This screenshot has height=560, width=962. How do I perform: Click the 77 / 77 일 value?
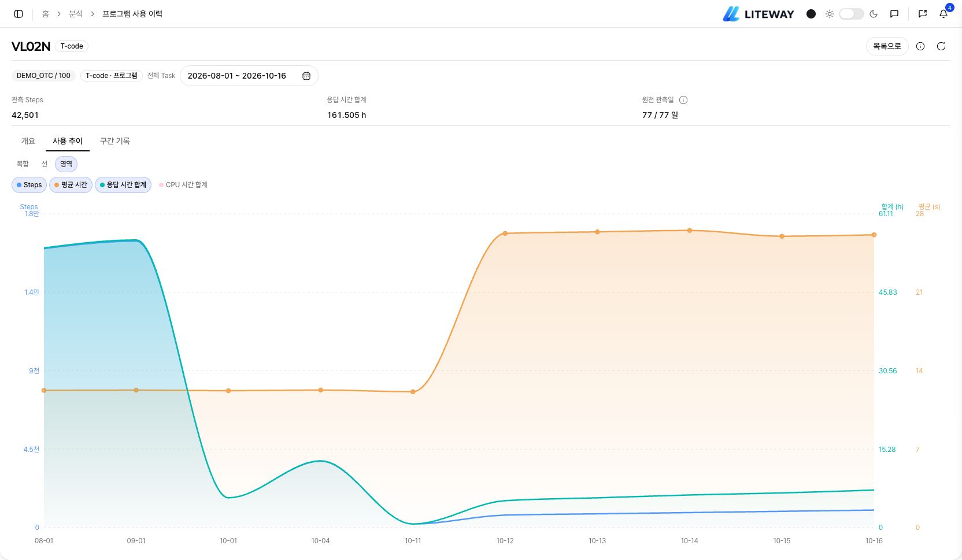[x=660, y=115]
